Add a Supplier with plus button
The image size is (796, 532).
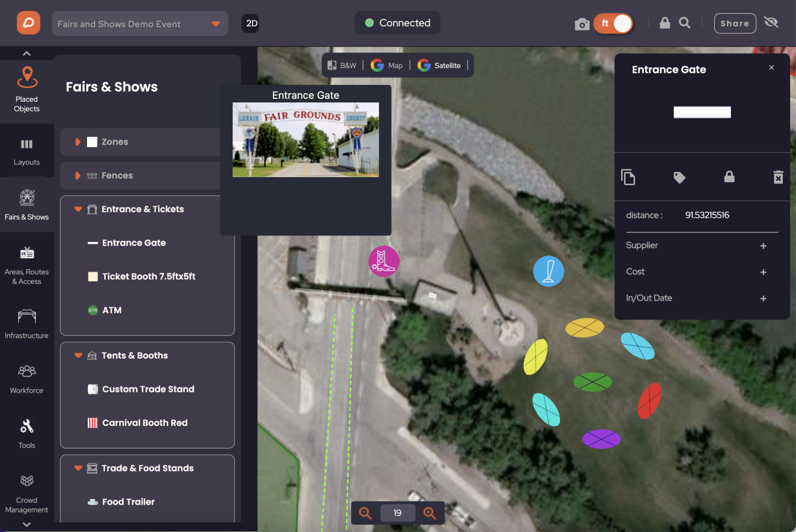(763, 245)
